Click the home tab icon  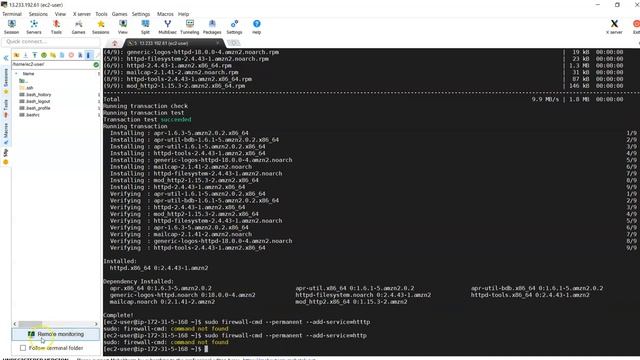115,43
